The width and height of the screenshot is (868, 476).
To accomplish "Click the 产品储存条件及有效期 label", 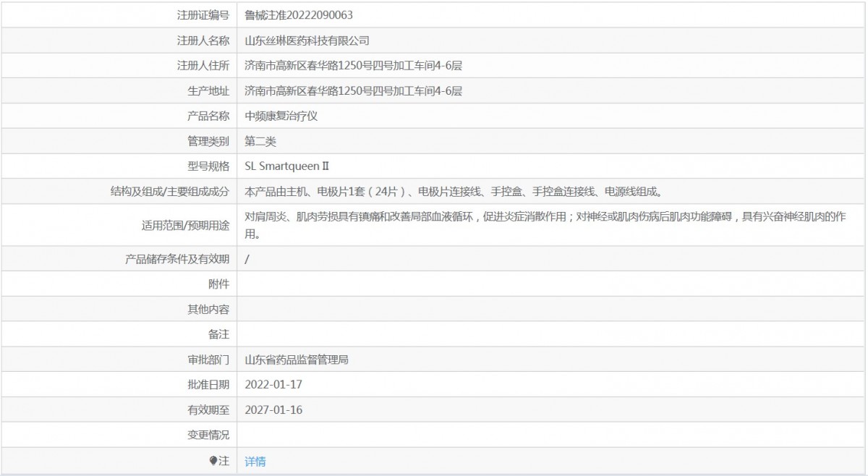I will coord(177,259).
